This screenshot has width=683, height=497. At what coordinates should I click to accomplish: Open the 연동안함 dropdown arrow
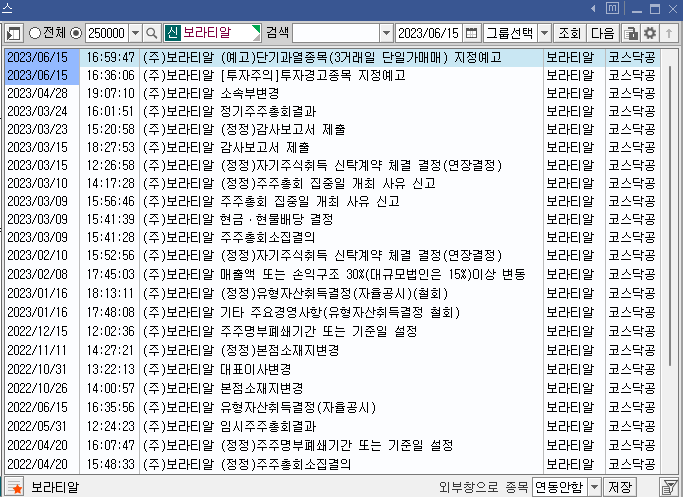[594, 487]
